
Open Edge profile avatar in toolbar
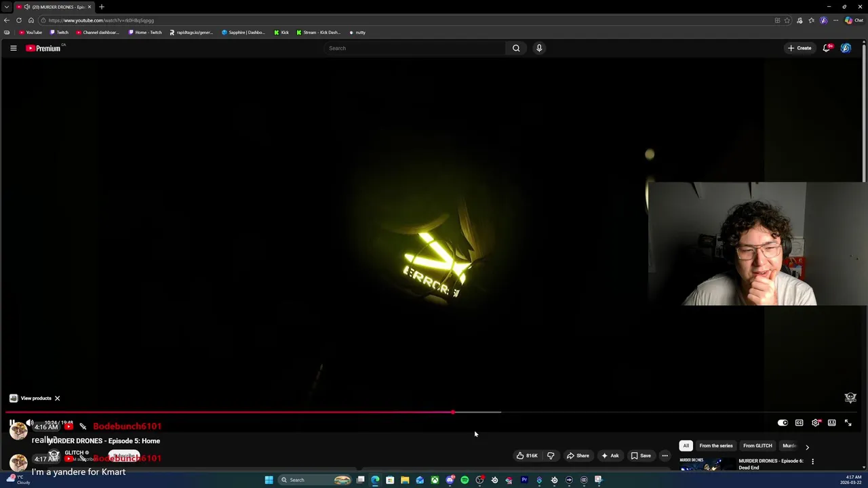824,20
